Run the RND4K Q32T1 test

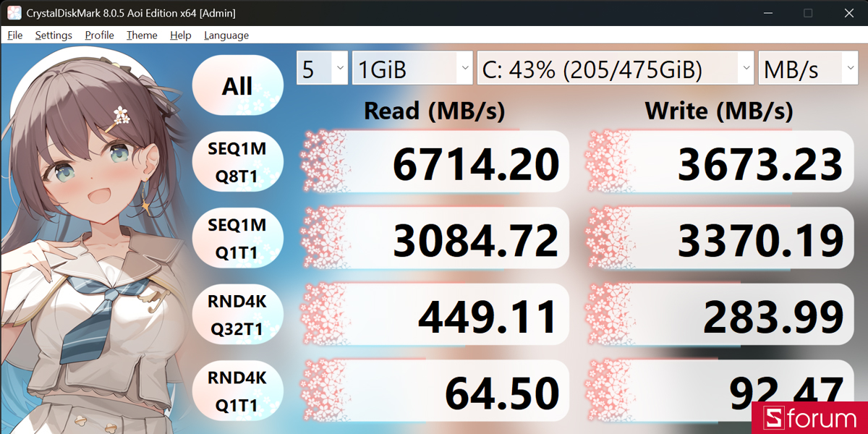tap(237, 315)
